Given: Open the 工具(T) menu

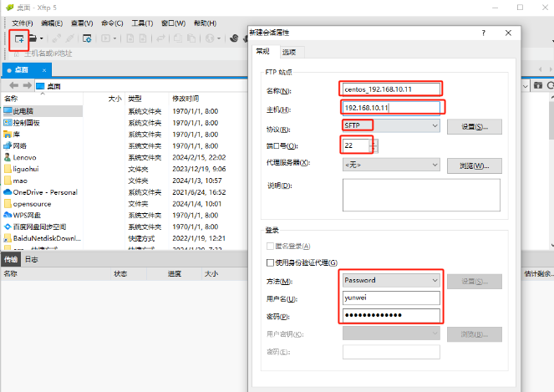Looking at the screenshot, I should coord(142,23).
